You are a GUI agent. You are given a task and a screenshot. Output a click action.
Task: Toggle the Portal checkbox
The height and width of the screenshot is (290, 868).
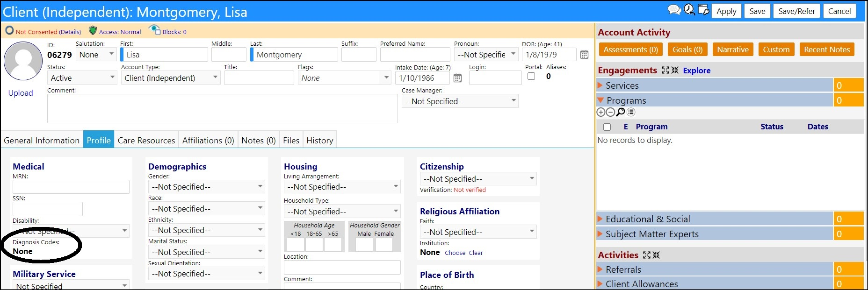pyautogui.click(x=531, y=76)
